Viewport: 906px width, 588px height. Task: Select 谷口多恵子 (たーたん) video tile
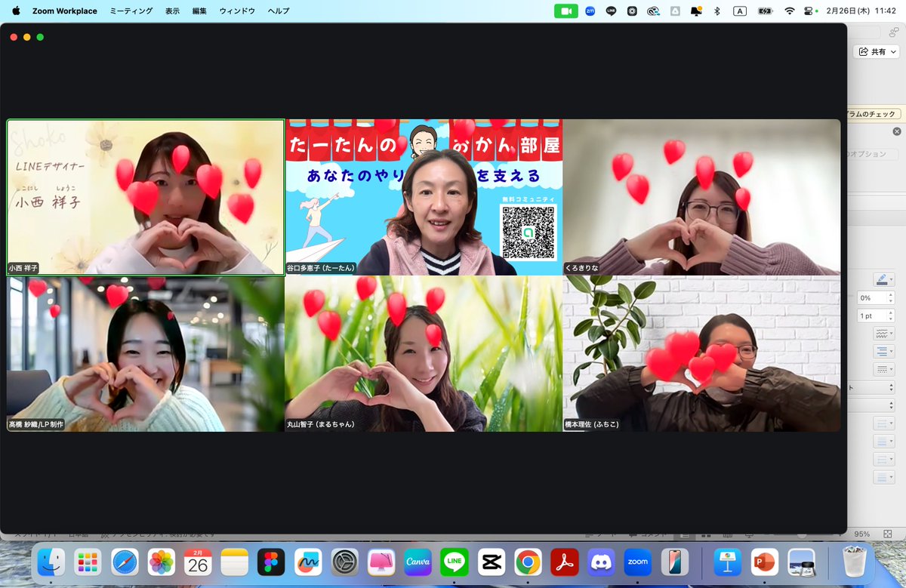(424, 197)
